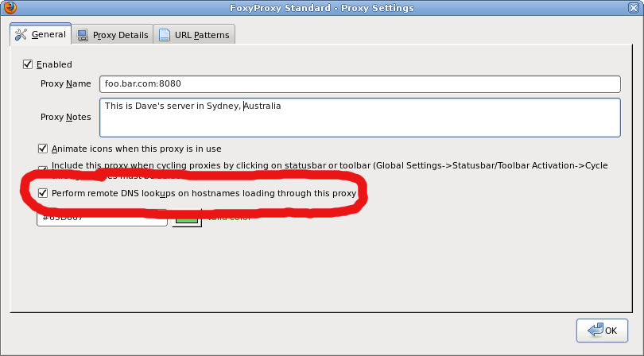Toggle Perform remote DNS lookups checkbox
This screenshot has width=644, height=356.
[43, 193]
